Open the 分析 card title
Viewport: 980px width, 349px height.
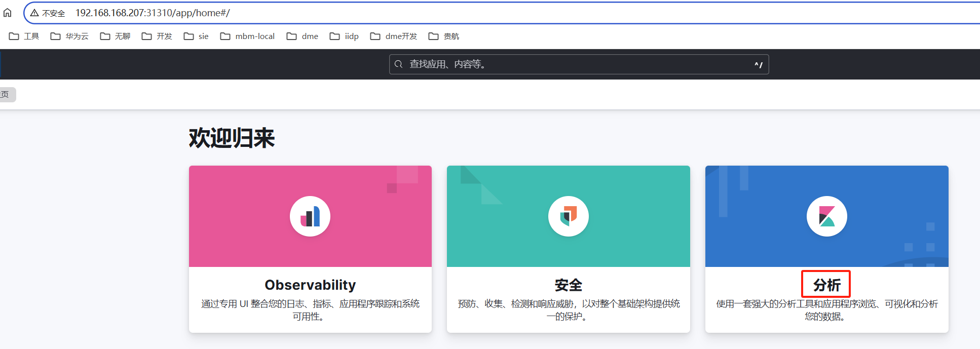coord(826,285)
